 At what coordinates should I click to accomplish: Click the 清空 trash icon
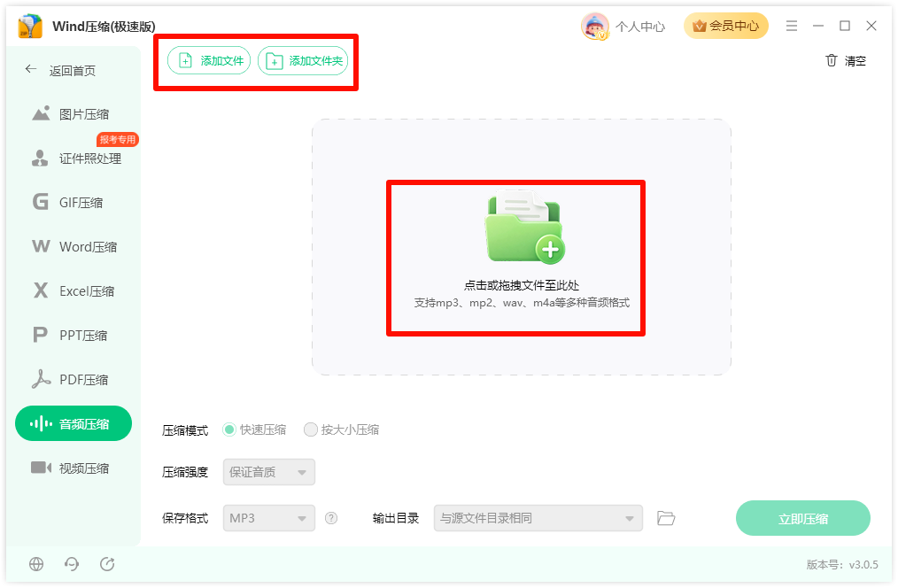point(832,60)
